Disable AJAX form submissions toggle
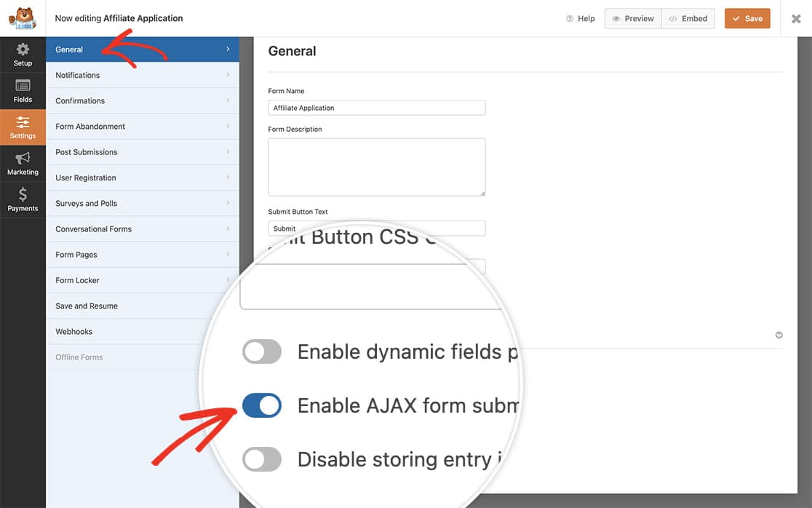Screen dimensions: 812x508 pyautogui.click(x=262, y=405)
